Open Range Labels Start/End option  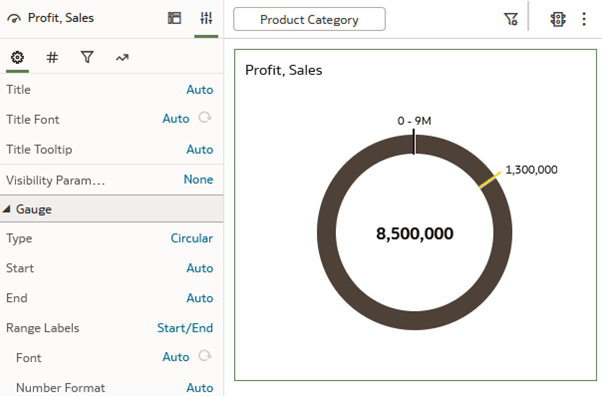tap(185, 328)
